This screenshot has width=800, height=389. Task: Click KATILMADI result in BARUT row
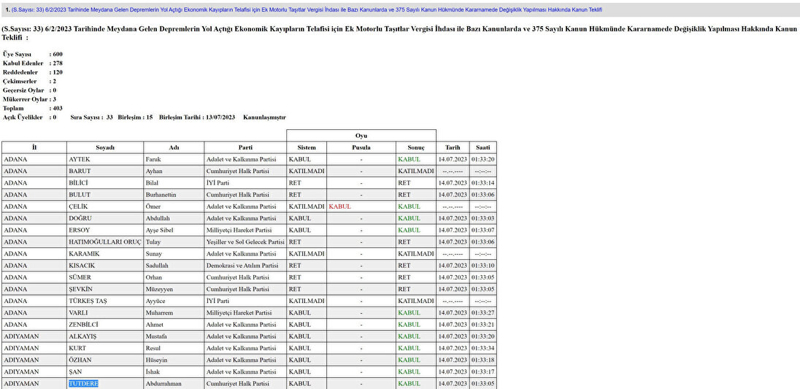416,171
